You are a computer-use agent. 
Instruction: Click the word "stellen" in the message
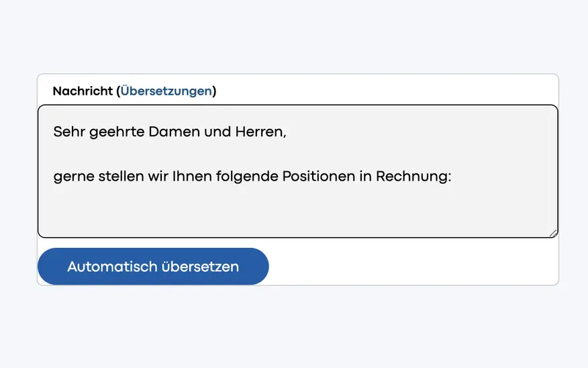(121, 177)
